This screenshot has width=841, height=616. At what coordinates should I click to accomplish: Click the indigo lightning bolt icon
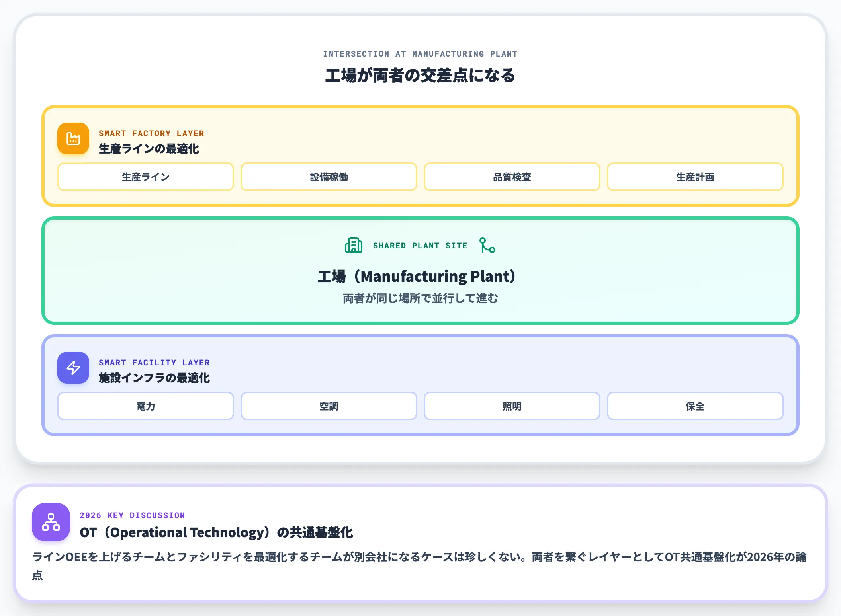pos(73,368)
